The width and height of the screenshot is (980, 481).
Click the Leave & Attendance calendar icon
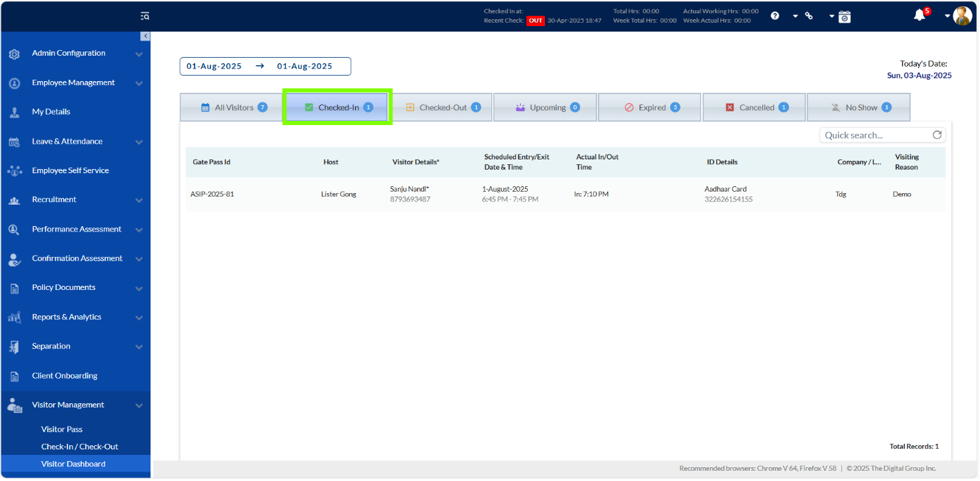coord(14,142)
